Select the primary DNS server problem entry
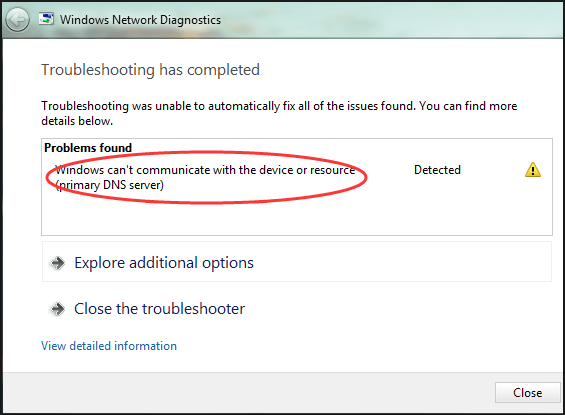Screen dimensions: 565x415 [205, 177]
